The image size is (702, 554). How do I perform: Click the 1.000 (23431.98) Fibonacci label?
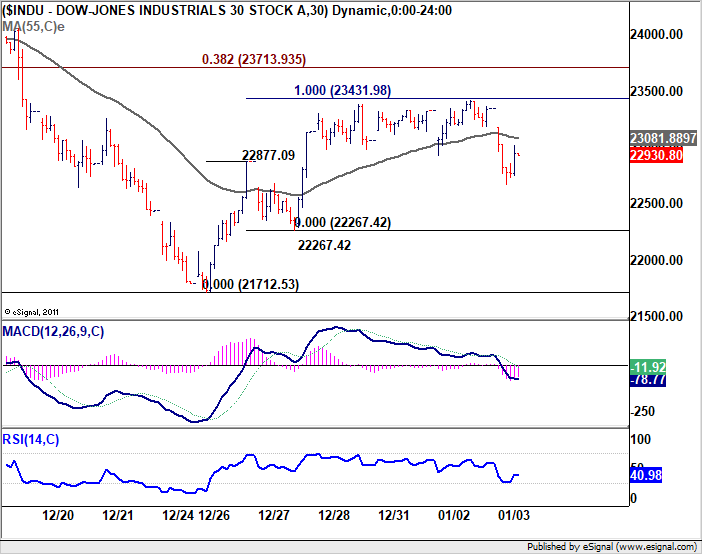(x=342, y=90)
